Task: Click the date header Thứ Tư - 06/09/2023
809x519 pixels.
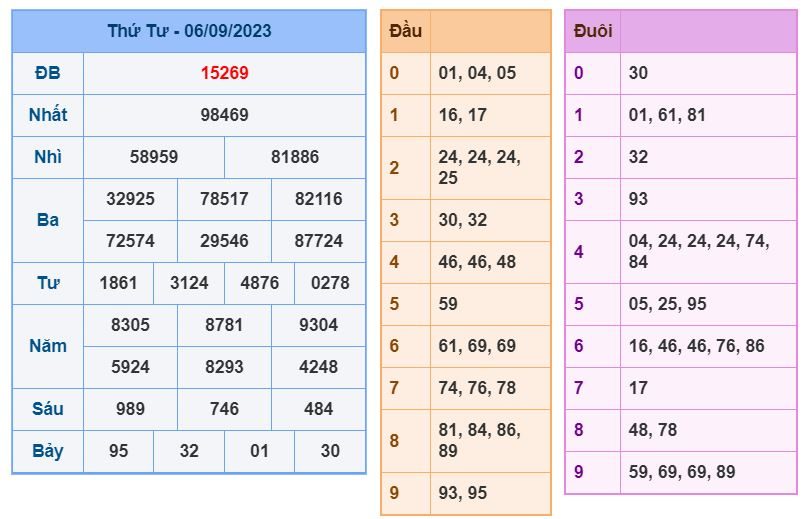Action: coord(189,31)
